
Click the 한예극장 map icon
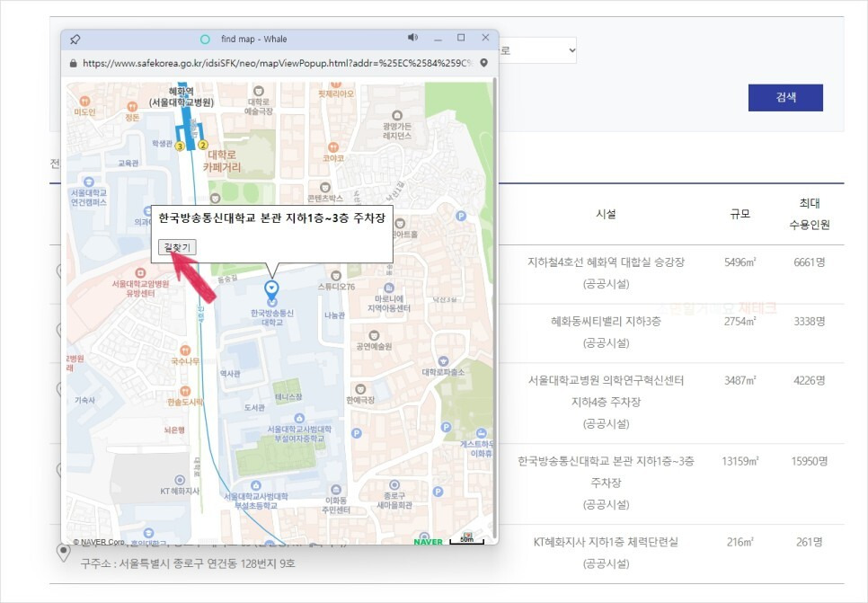point(360,389)
